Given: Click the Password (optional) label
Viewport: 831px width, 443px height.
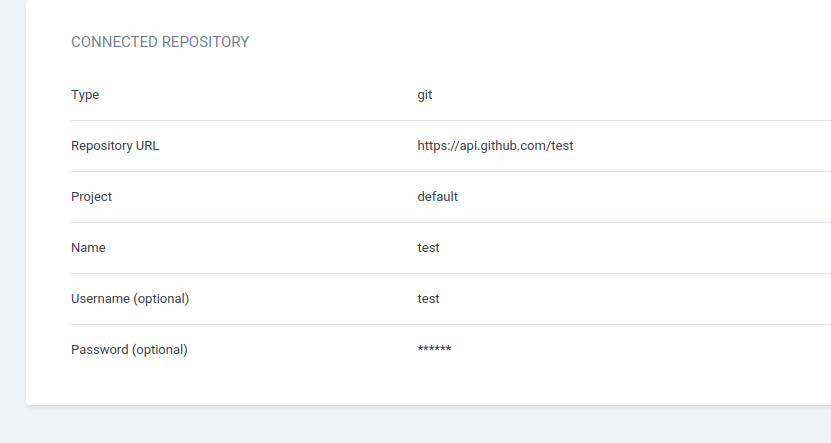Looking at the screenshot, I should (129, 350).
